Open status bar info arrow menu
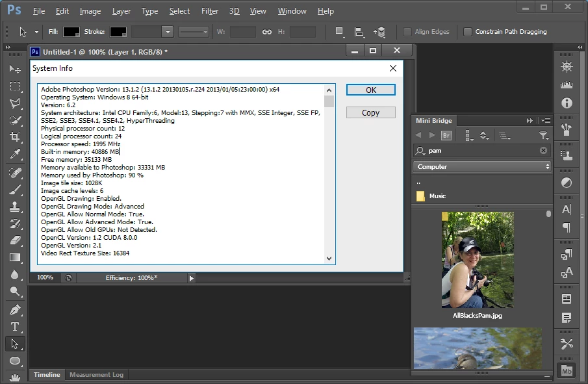Image resolution: width=588 pixels, height=384 pixels. point(191,278)
